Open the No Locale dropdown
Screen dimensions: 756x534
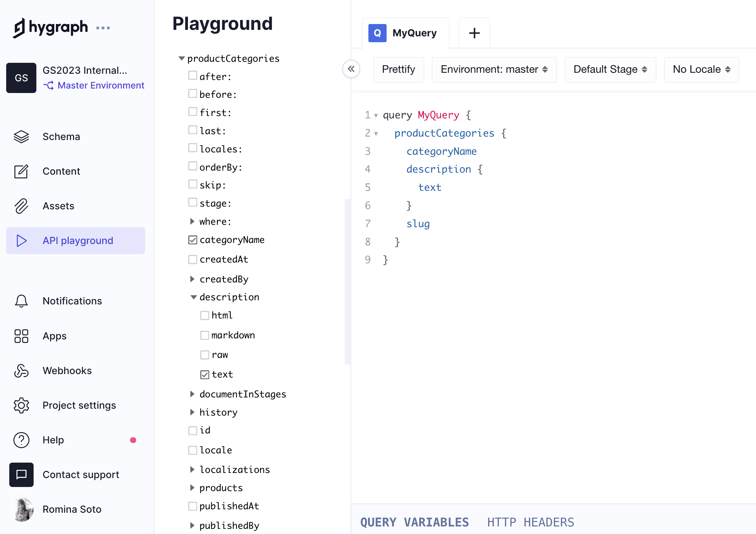coord(701,69)
